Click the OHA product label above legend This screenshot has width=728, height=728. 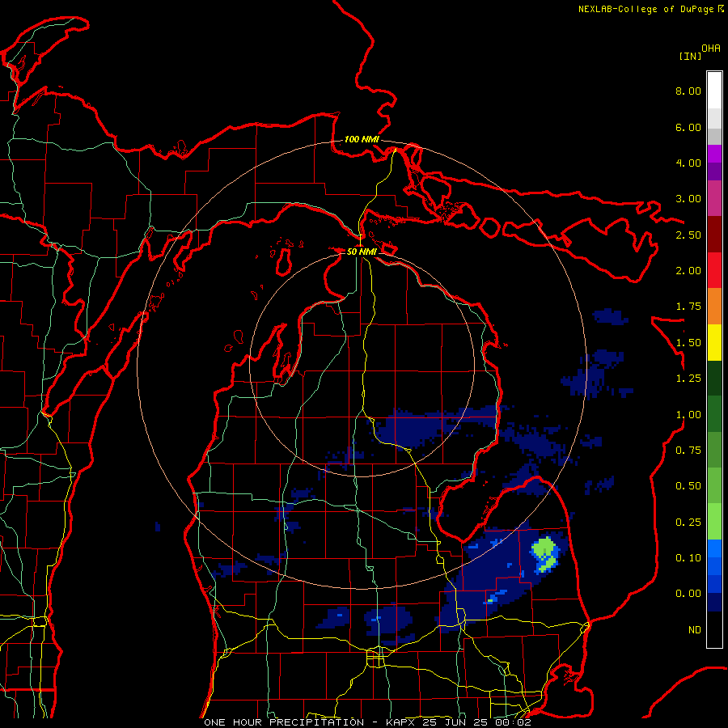point(711,48)
